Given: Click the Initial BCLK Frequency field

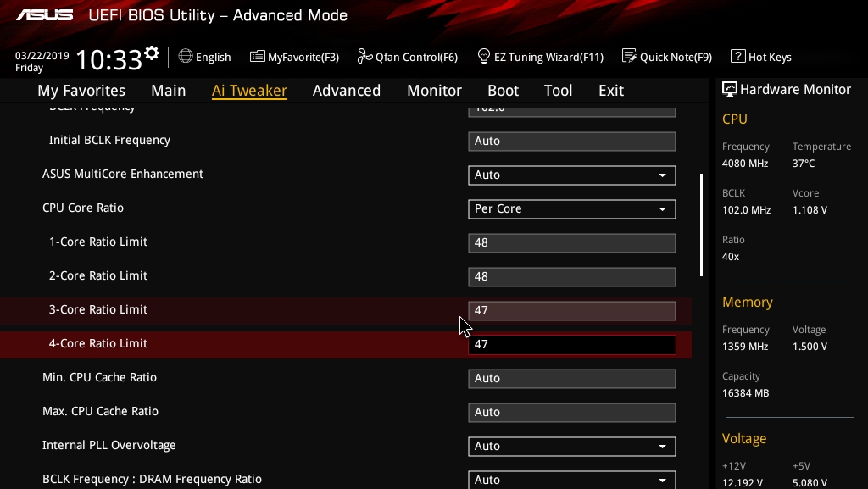Looking at the screenshot, I should (x=572, y=141).
